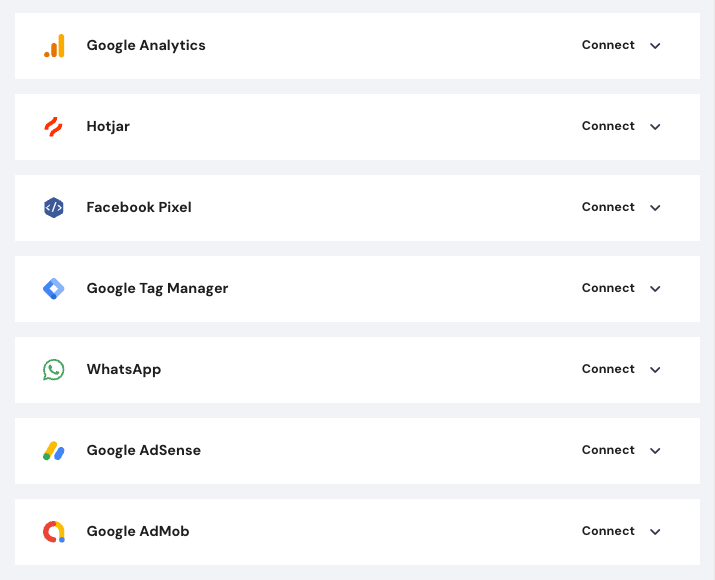Click the Google AdSense logo icon
Screen dimensions: 715x580
(54, 451)
